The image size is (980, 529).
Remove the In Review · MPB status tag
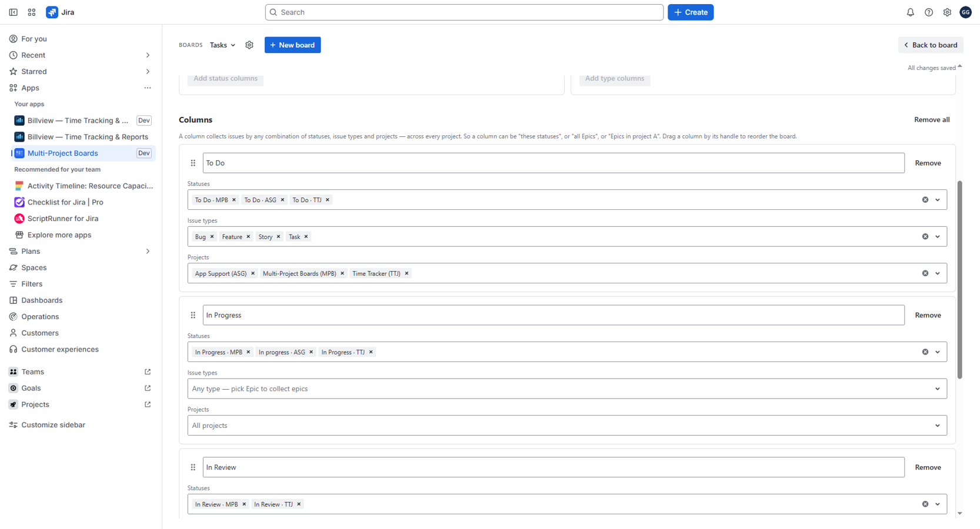click(x=244, y=504)
